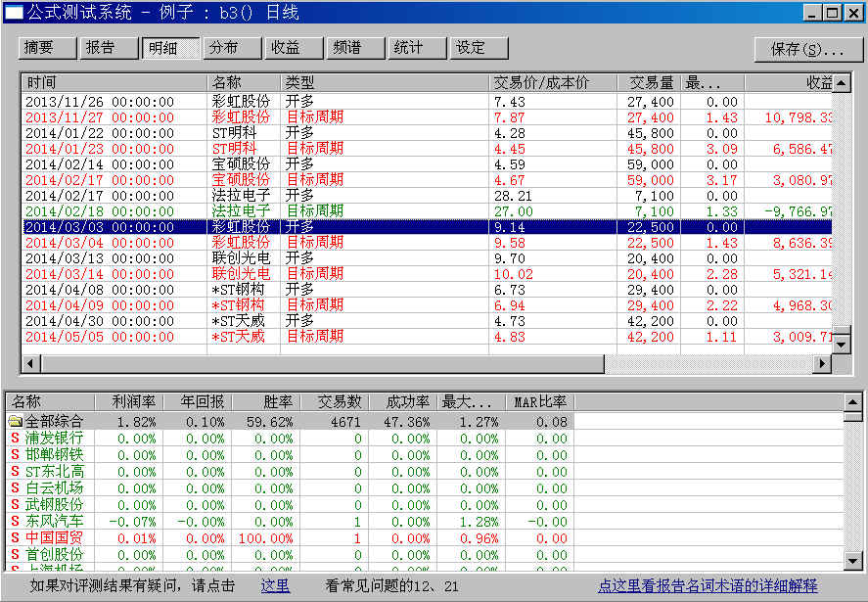Click the 全部综合 folder icon

(x=15, y=422)
